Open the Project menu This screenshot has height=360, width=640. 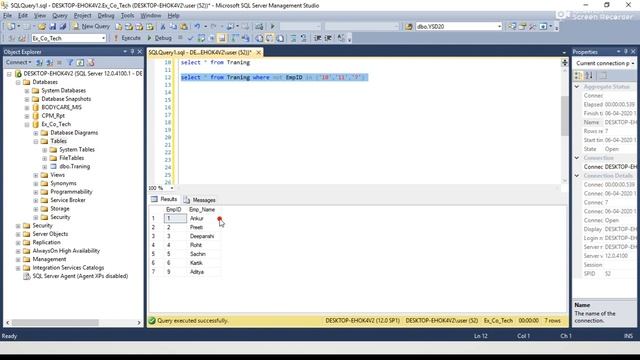[x=82, y=16]
